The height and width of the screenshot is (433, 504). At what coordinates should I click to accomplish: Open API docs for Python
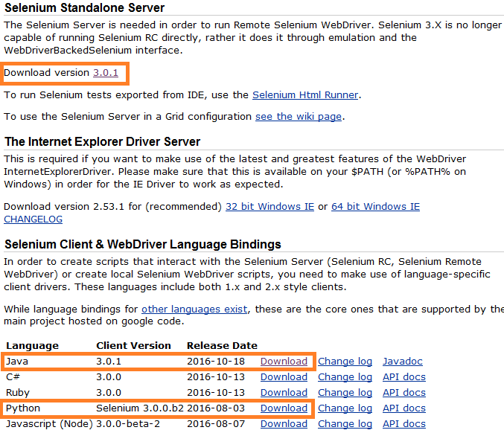point(404,408)
